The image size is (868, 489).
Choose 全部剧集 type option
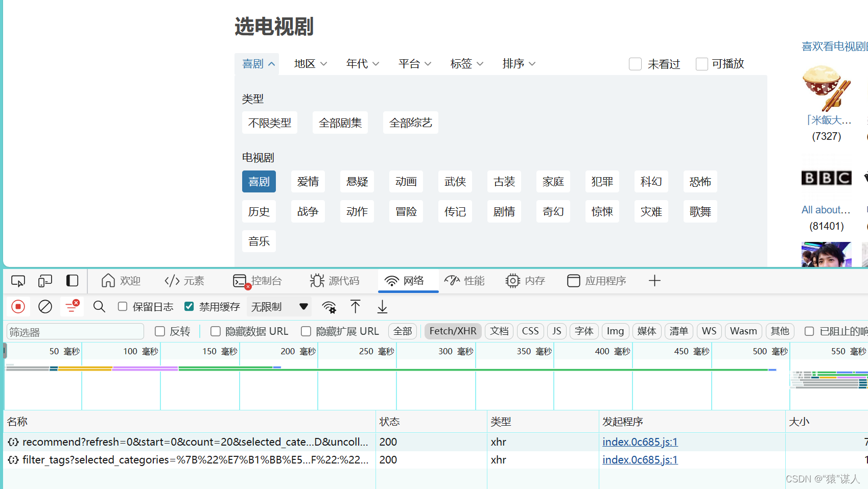(x=340, y=123)
